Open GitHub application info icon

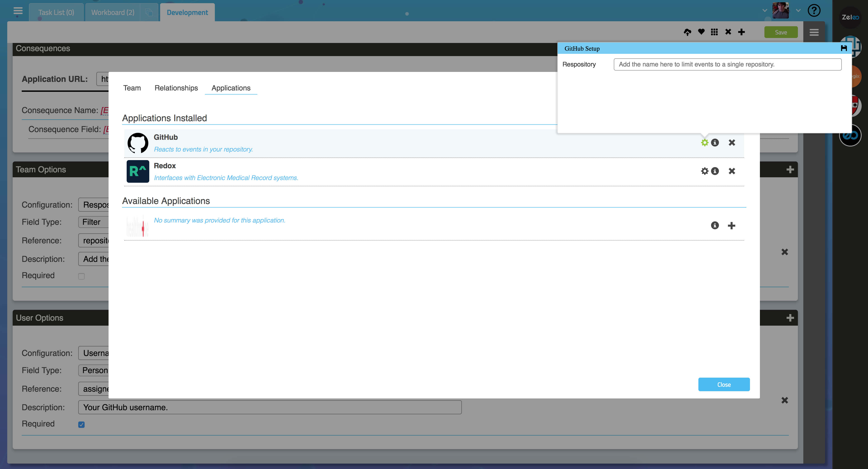[715, 142]
